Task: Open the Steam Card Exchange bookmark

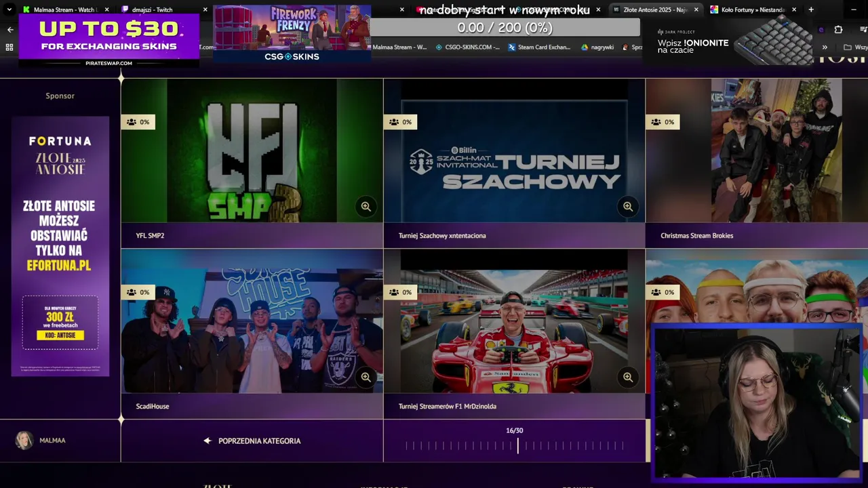Action: (x=540, y=47)
